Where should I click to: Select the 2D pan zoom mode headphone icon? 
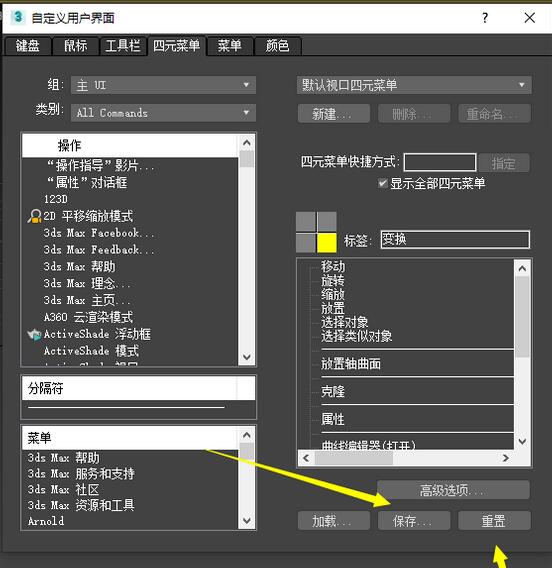point(35,216)
